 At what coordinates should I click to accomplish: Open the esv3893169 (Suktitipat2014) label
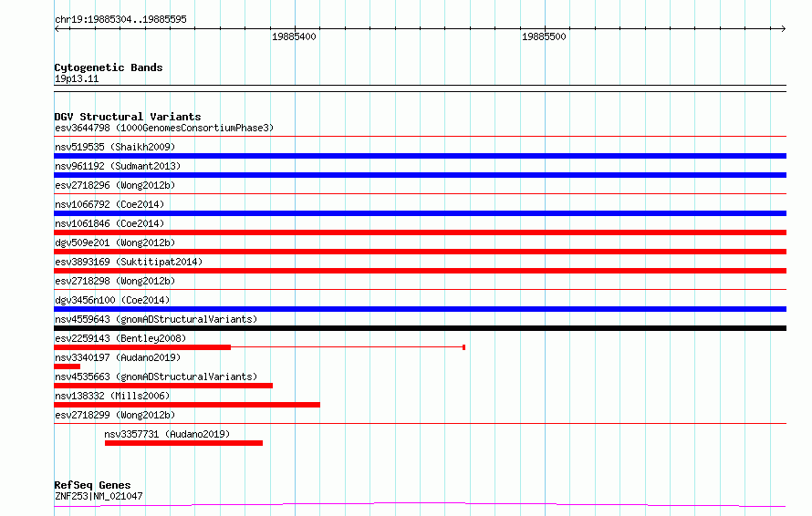(x=129, y=262)
